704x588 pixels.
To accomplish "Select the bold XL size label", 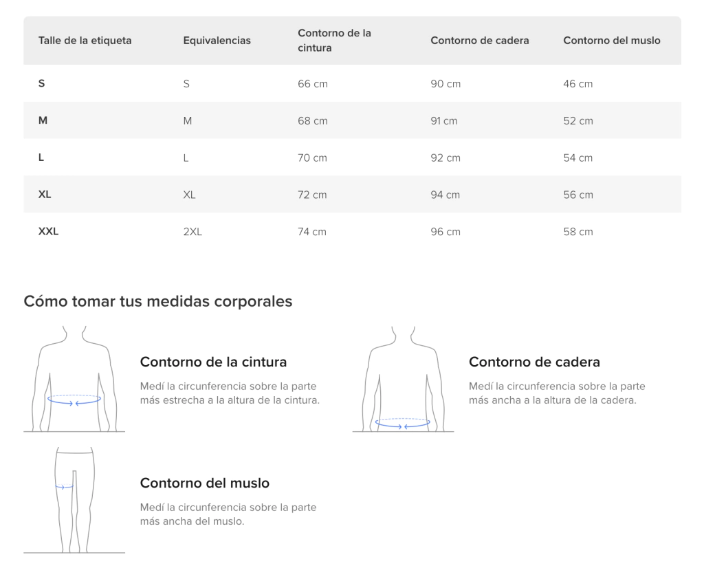I will tap(45, 195).
